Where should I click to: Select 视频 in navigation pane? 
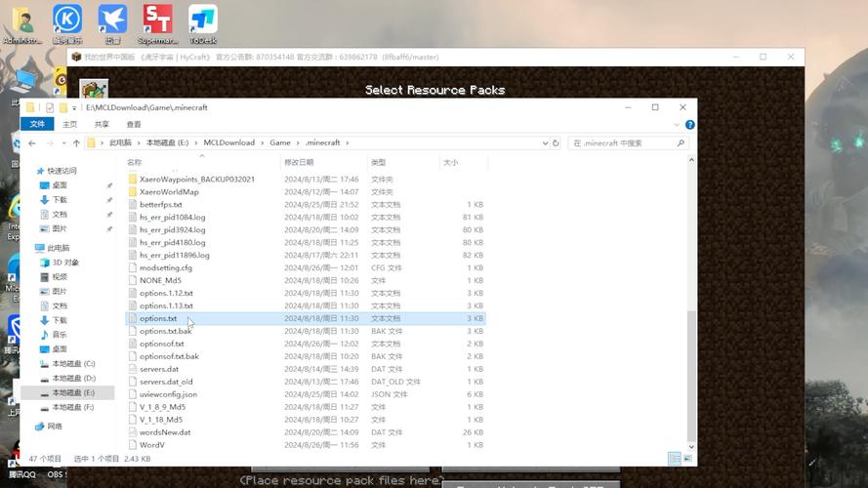click(60, 276)
